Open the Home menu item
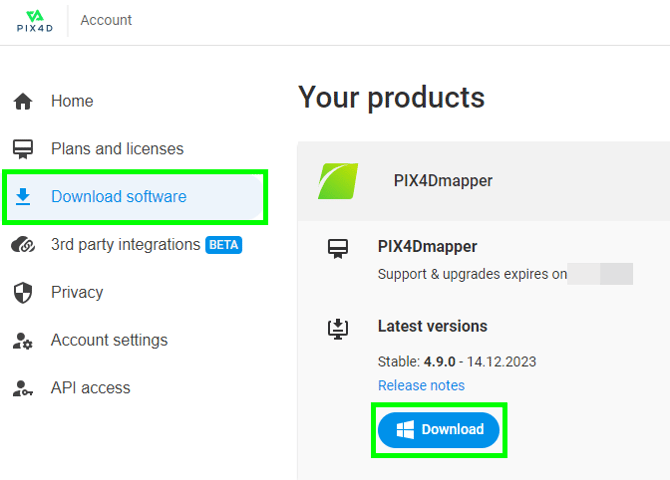 coord(72,101)
